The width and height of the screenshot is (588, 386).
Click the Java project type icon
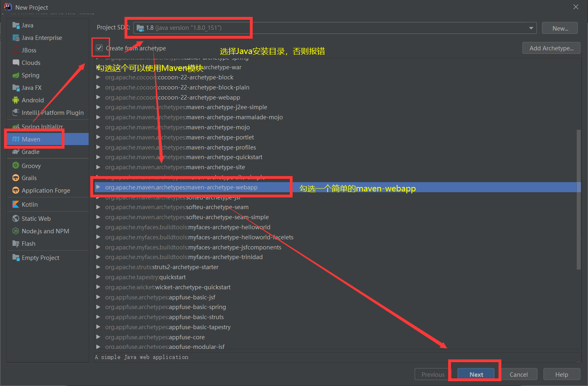tap(16, 25)
